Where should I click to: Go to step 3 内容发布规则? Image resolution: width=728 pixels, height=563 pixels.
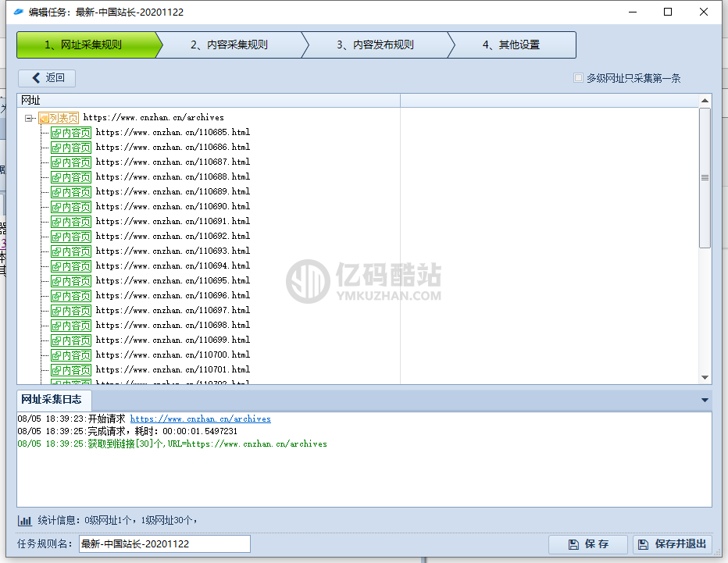pos(375,45)
